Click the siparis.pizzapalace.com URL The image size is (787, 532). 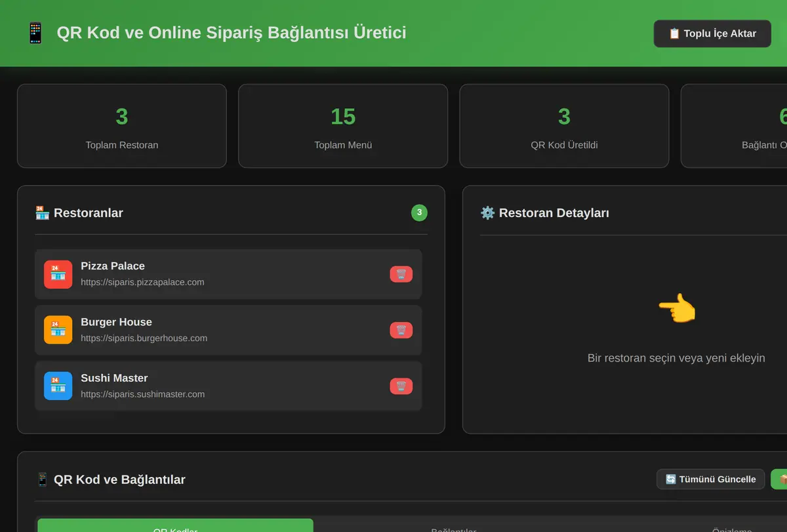pos(142,282)
